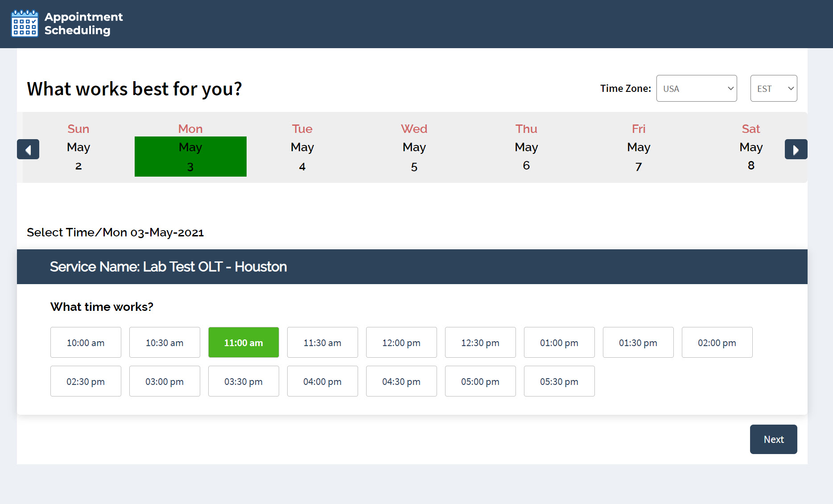Click the Appointment Scheduling calendar logo

tap(25, 24)
